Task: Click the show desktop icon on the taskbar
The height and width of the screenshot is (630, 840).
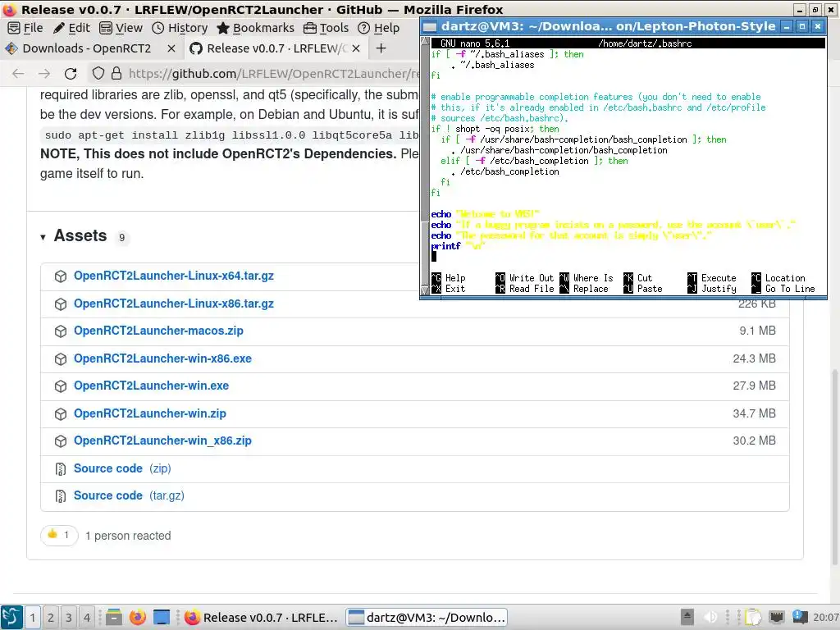Action: pos(162,617)
